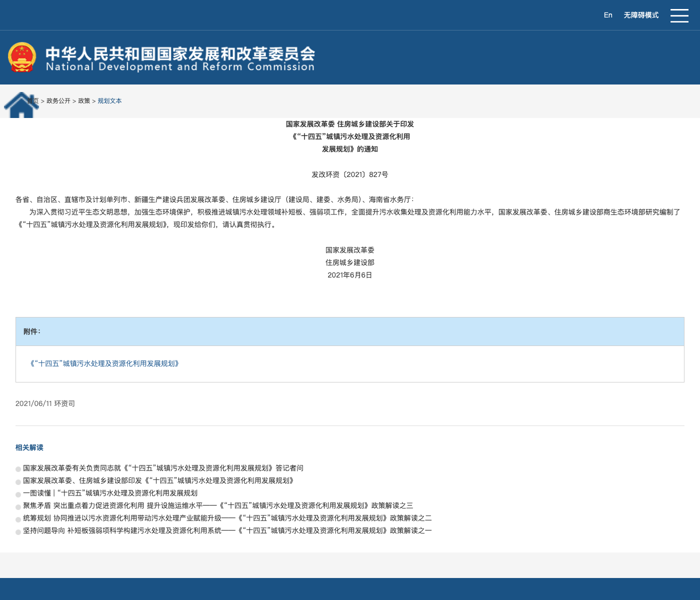This screenshot has width=700, height=600.
Task: Open 政务公开 breadcrumb link
Action: coord(58,101)
